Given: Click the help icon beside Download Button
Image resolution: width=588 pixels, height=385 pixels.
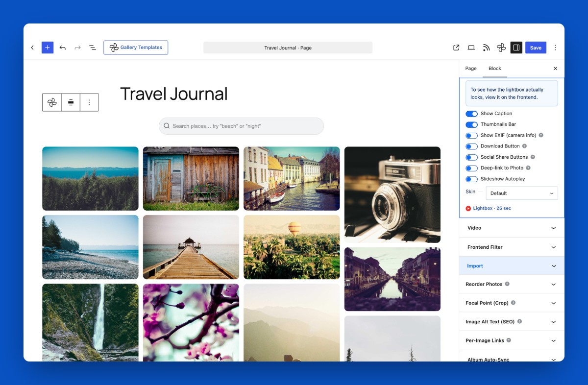Looking at the screenshot, I should coord(524,146).
